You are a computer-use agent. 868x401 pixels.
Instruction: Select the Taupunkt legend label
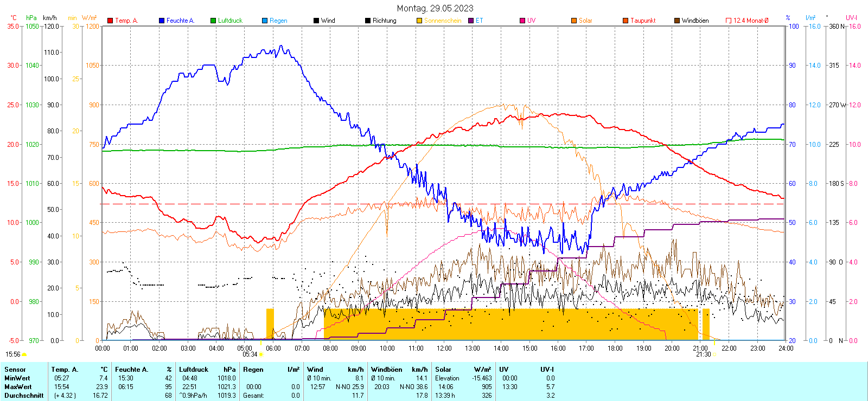coord(643,21)
